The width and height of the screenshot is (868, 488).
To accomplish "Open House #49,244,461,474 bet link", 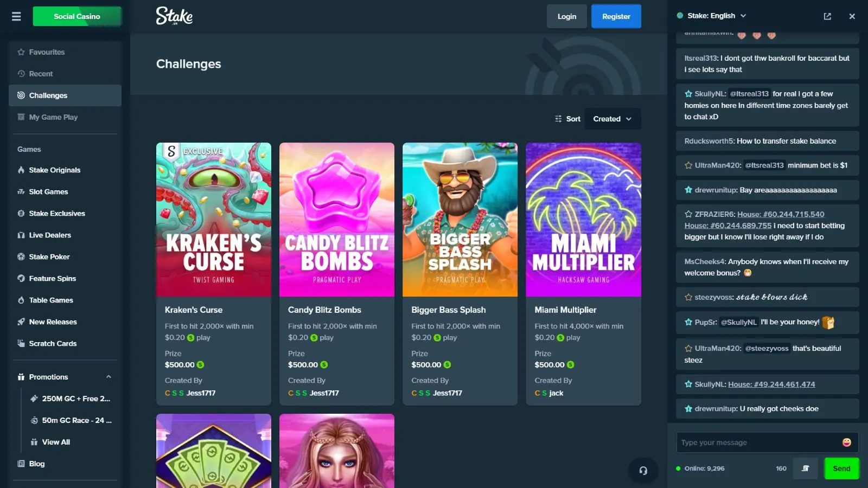I will (x=771, y=384).
